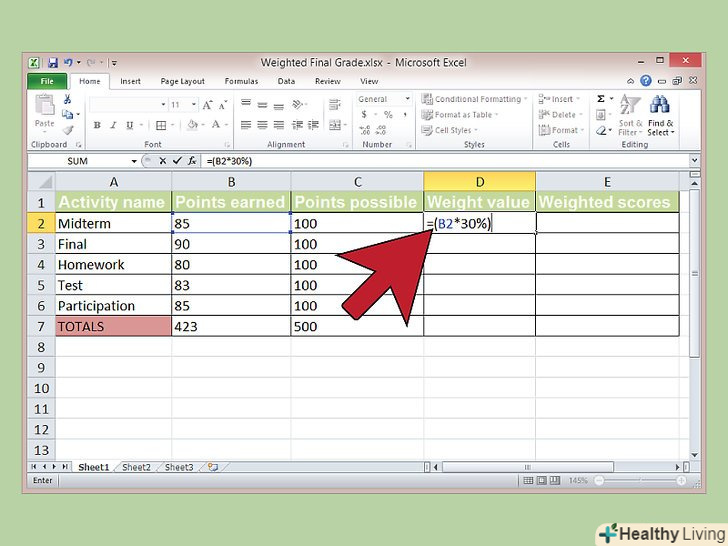Confirm formula with the Enter checkmark icon
The height and width of the screenshot is (546, 728).
tap(177, 161)
